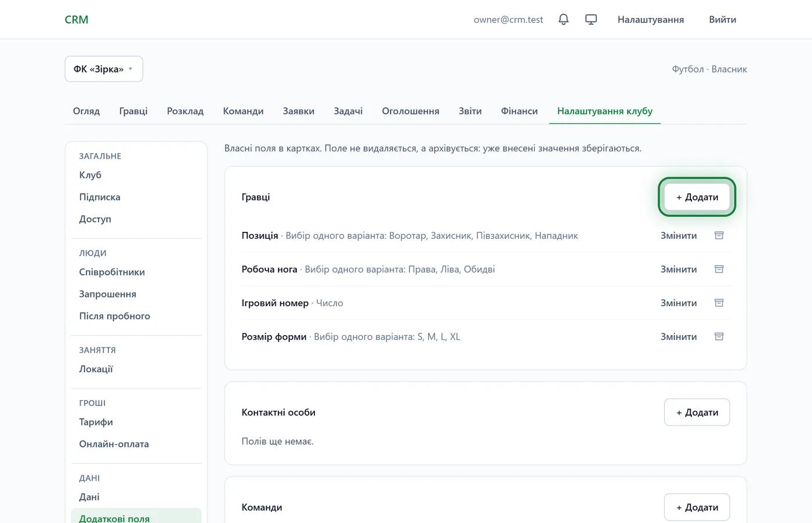This screenshot has height=523, width=812.
Task: Go to the Розклад tab
Action: tap(185, 111)
